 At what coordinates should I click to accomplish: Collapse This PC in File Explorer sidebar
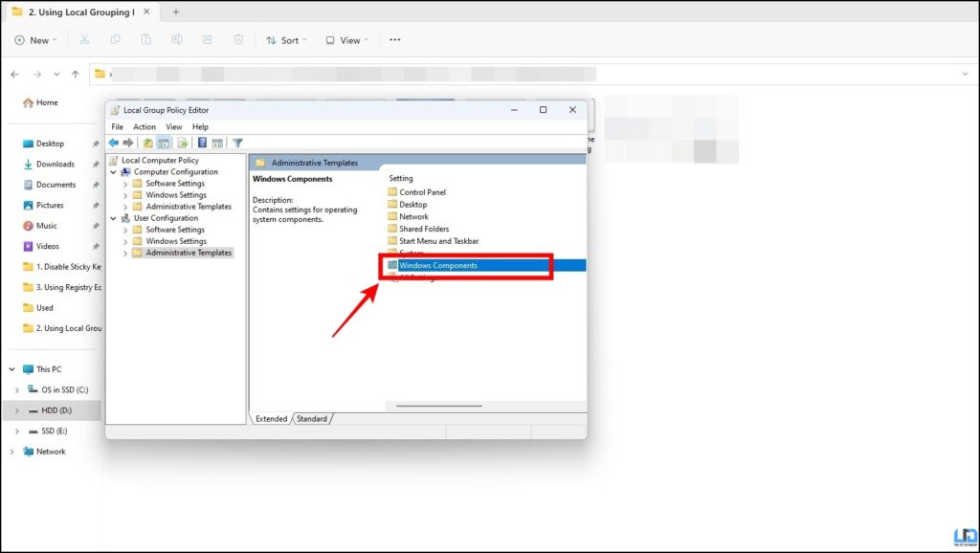click(x=11, y=369)
